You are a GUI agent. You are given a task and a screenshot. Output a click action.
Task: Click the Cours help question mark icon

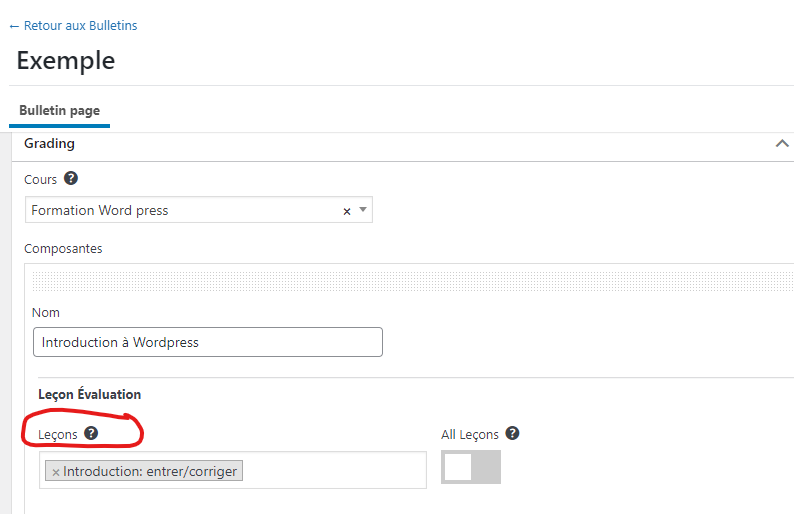coord(71,179)
